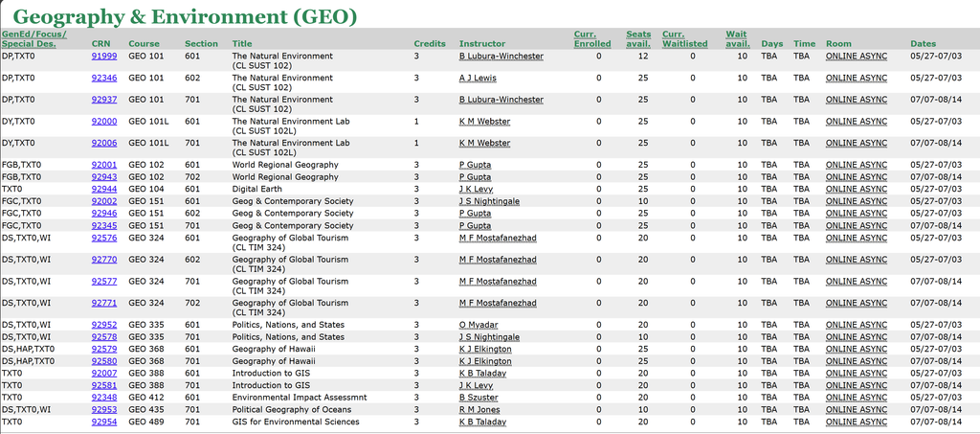This screenshot has width=980, height=434.
Task: Click the Curr. Enrolled column header
Action: pos(592,38)
